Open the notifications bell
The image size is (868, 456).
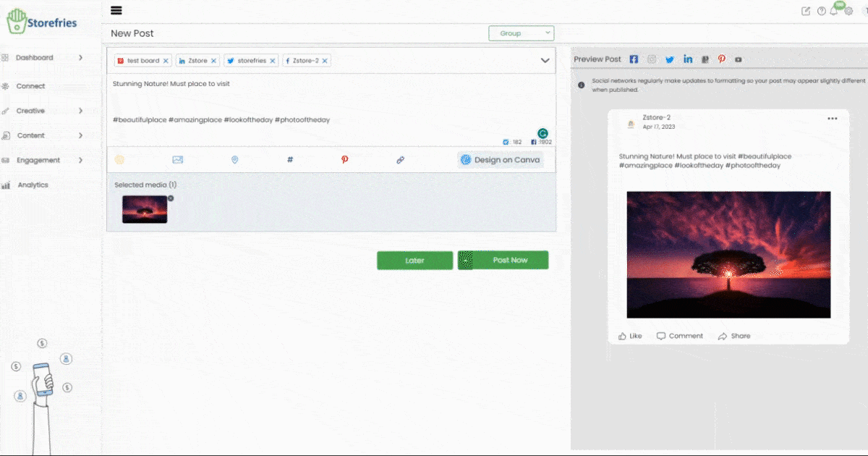(x=834, y=11)
